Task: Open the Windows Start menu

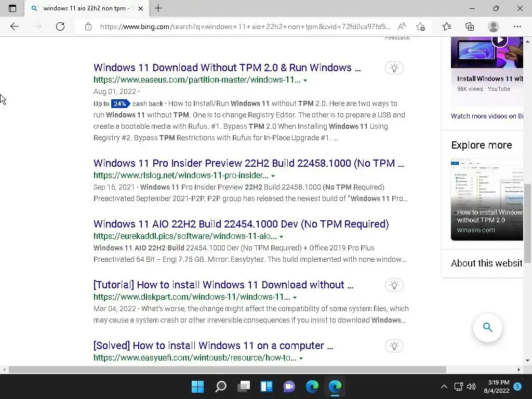Action: 197,386
